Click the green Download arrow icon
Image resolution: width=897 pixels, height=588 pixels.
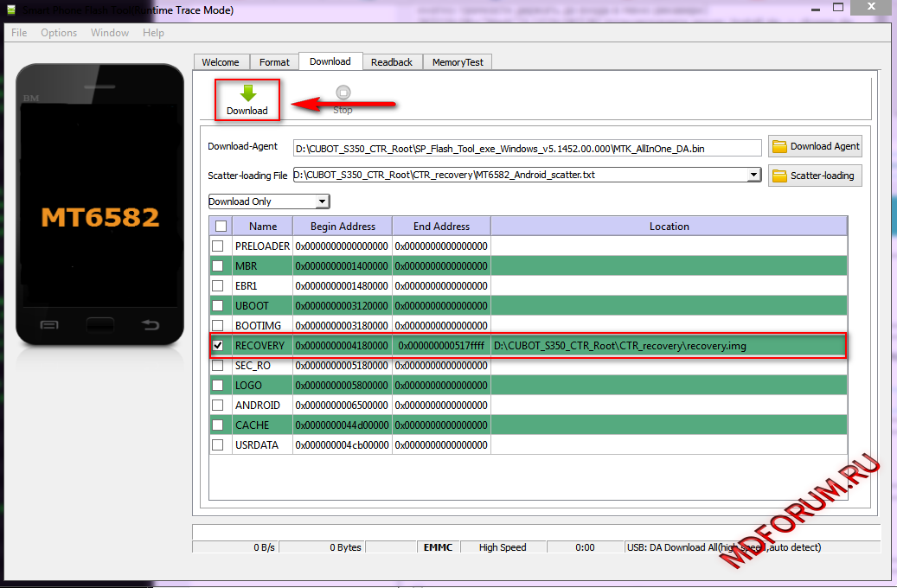click(247, 93)
